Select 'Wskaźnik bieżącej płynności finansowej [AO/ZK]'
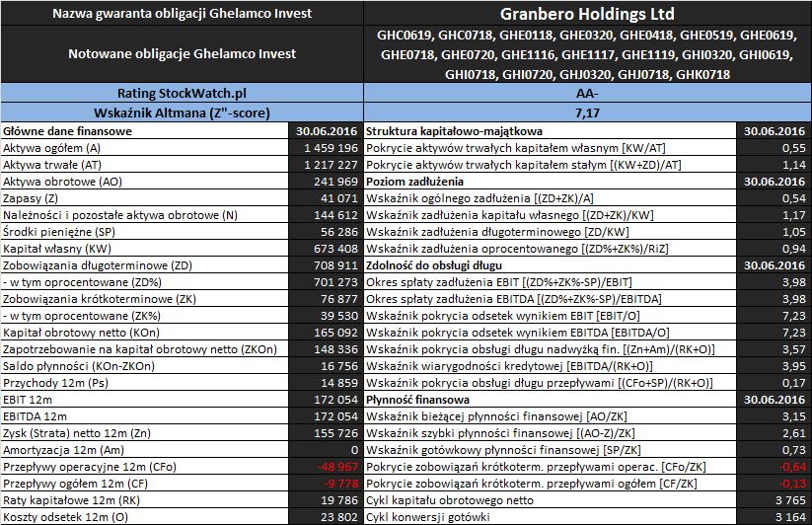 click(496, 416)
